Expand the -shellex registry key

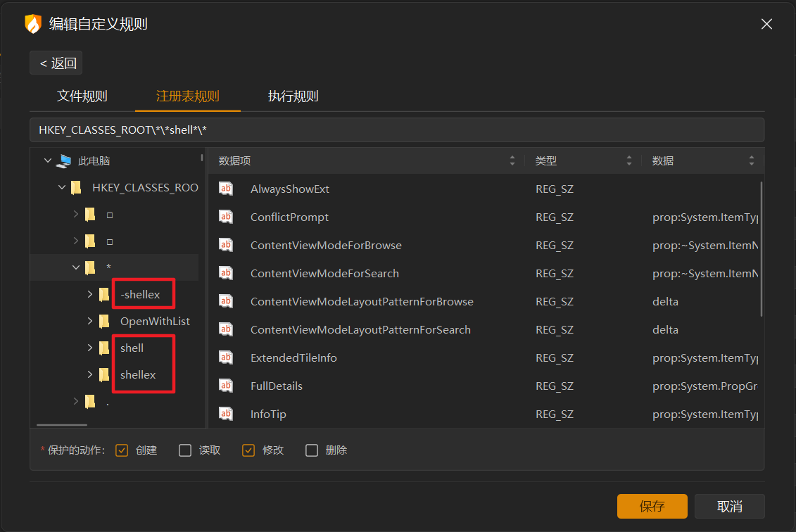(89, 294)
